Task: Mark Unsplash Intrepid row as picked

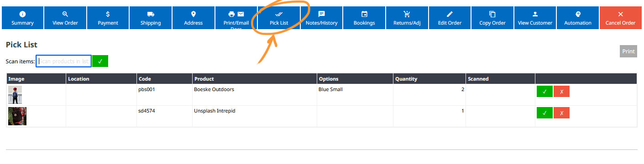Action: coord(545,113)
